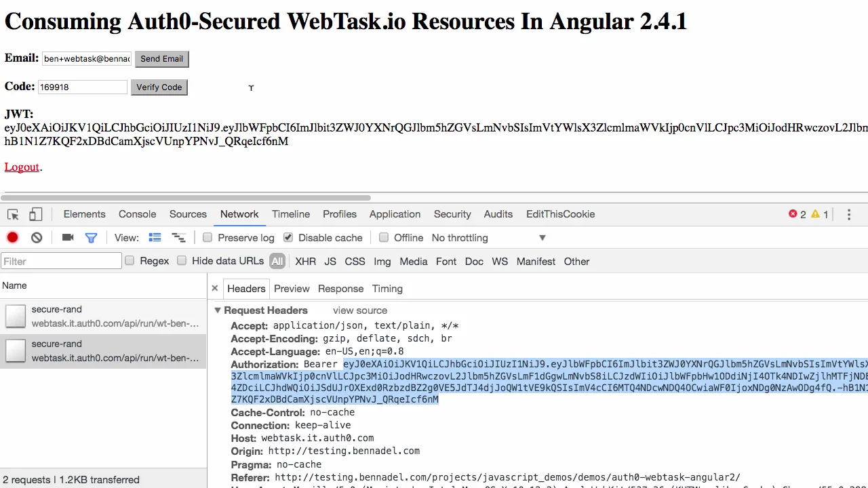
Task: Open the EditThisCookie panel tab
Action: 560,214
